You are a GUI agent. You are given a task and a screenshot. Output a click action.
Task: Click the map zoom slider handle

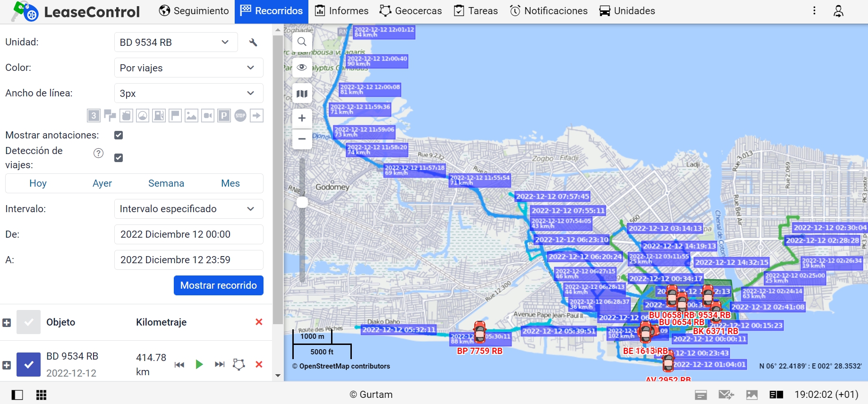[x=302, y=202]
